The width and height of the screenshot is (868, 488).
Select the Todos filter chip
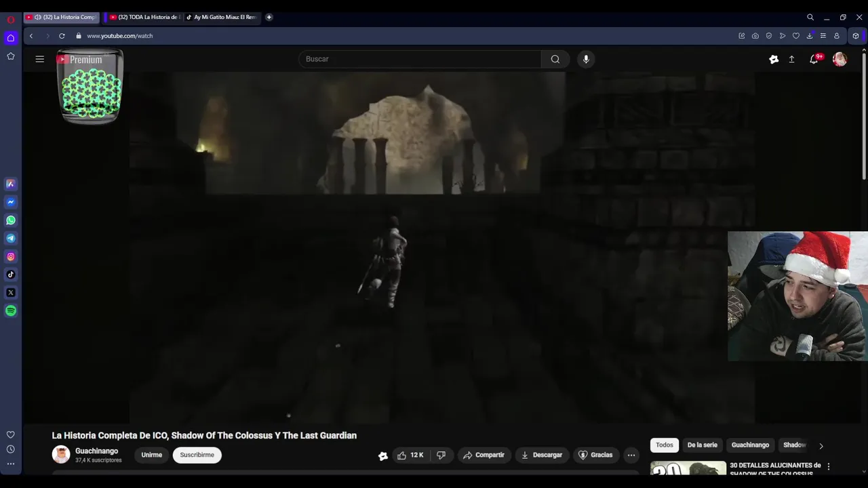(665, 445)
